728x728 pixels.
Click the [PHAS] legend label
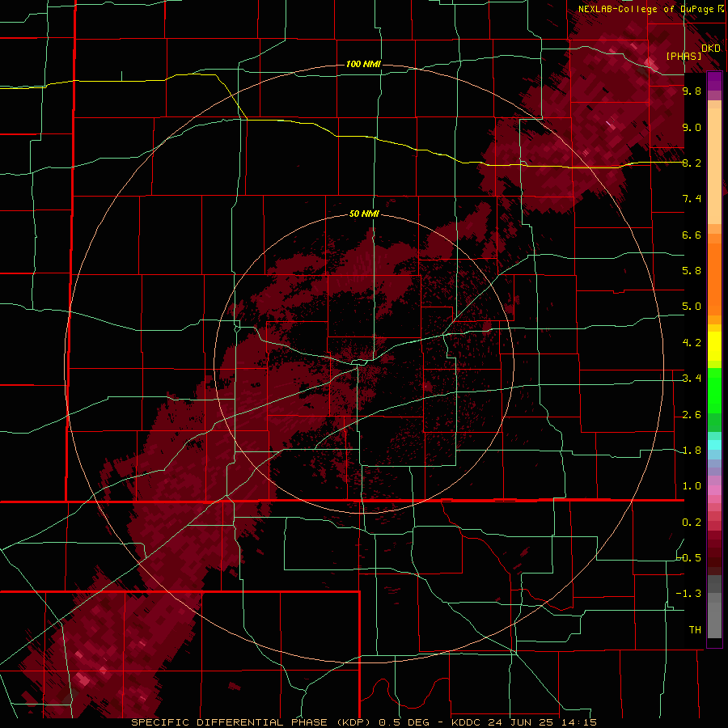684,56
